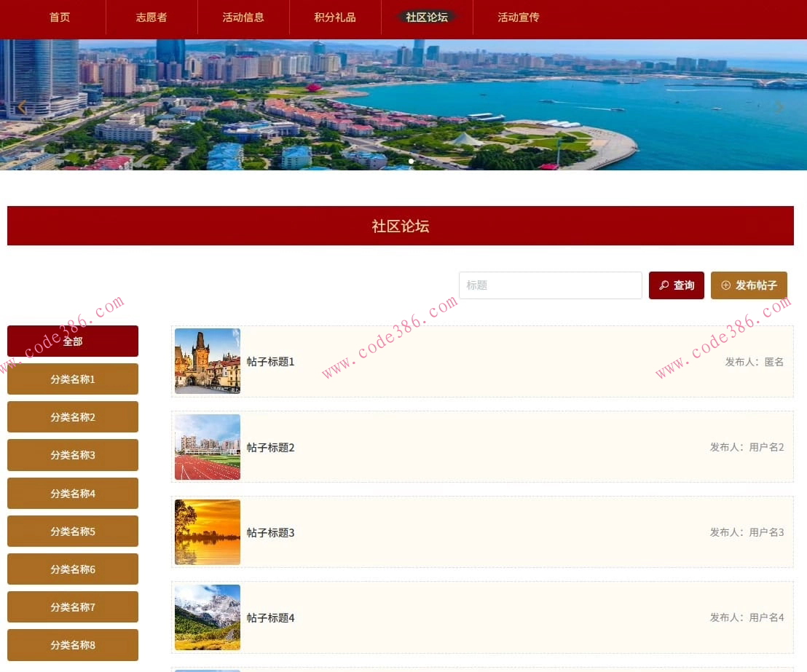Select the 首页 menu item
This screenshot has width=807, height=672.
[x=59, y=17]
